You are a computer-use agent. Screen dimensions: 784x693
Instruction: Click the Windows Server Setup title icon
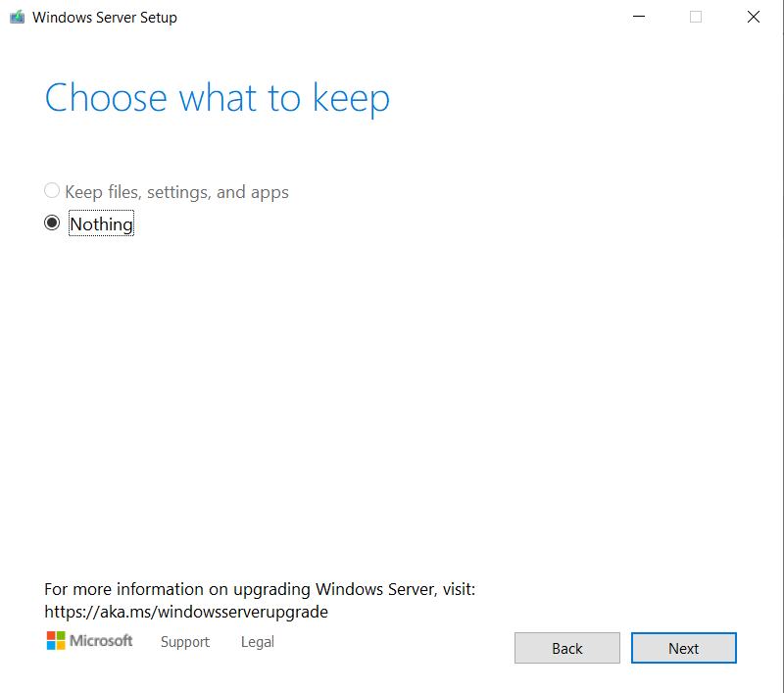tap(18, 17)
